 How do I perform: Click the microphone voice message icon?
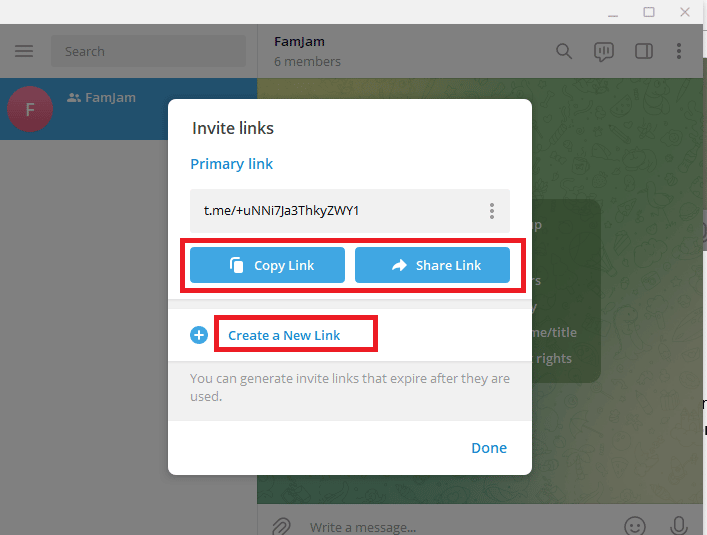pyautogui.click(x=679, y=526)
